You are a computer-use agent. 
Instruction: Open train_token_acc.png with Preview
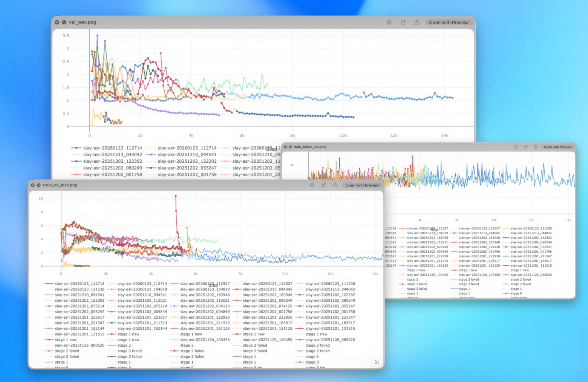coord(557,147)
